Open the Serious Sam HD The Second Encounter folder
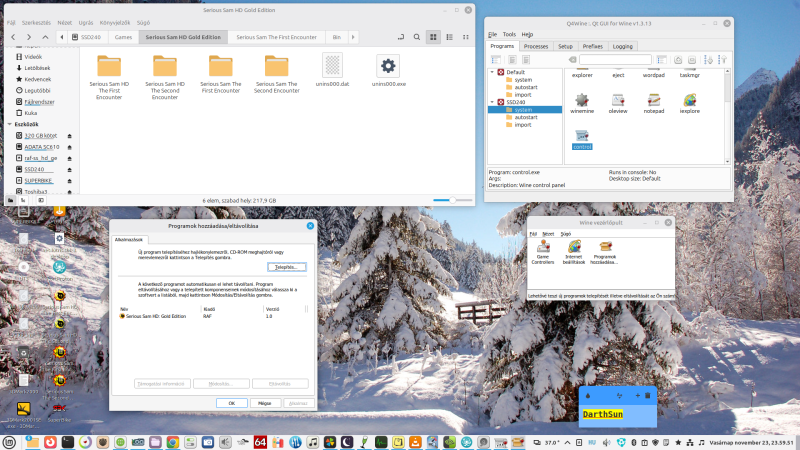Screen dimensions: 800x450 [x=165, y=77]
